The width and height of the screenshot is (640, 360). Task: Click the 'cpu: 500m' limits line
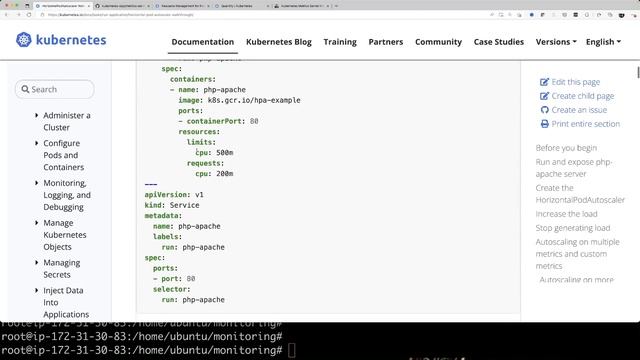point(214,153)
